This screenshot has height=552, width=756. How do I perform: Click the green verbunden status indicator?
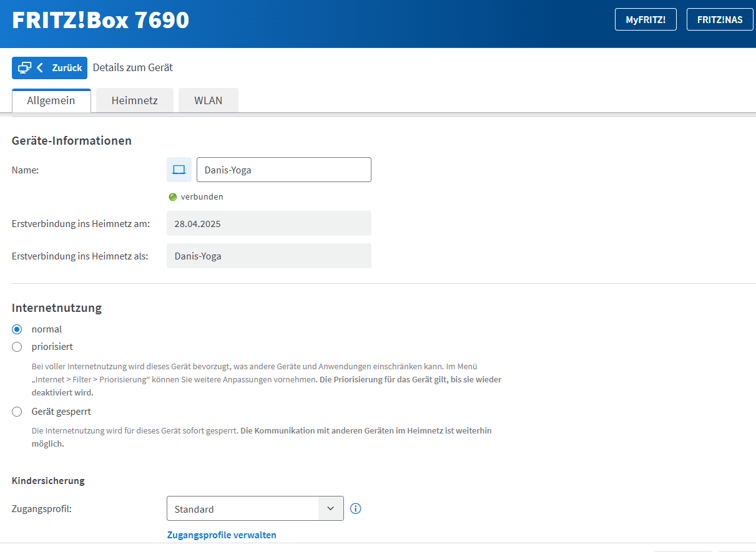[x=173, y=197]
